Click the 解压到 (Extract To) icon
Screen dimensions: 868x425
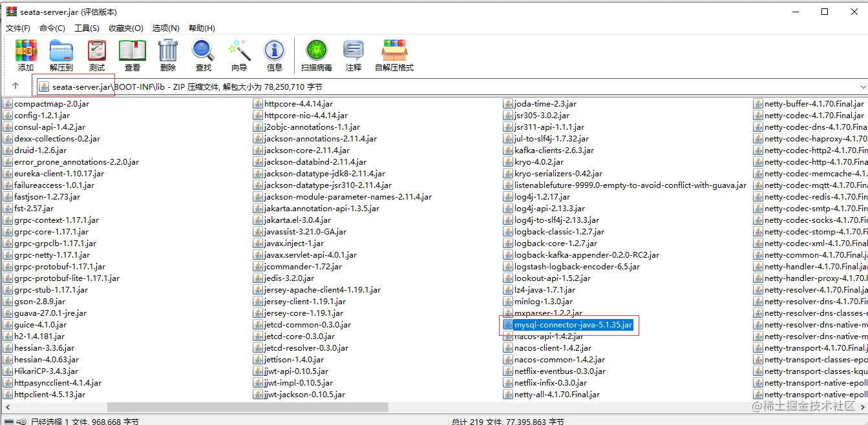pyautogui.click(x=61, y=55)
